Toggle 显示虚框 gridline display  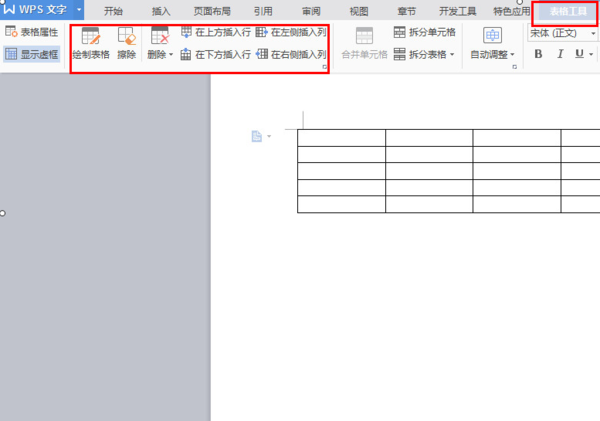[32, 54]
